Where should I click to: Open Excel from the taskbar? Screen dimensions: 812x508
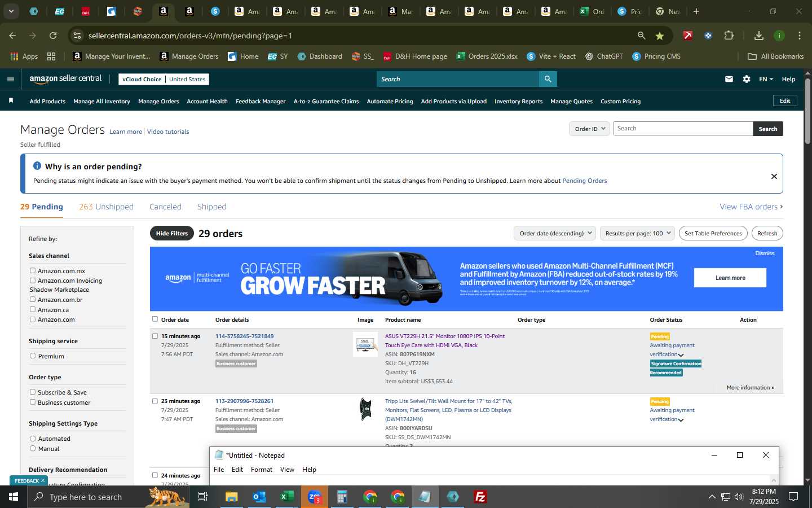(287, 497)
